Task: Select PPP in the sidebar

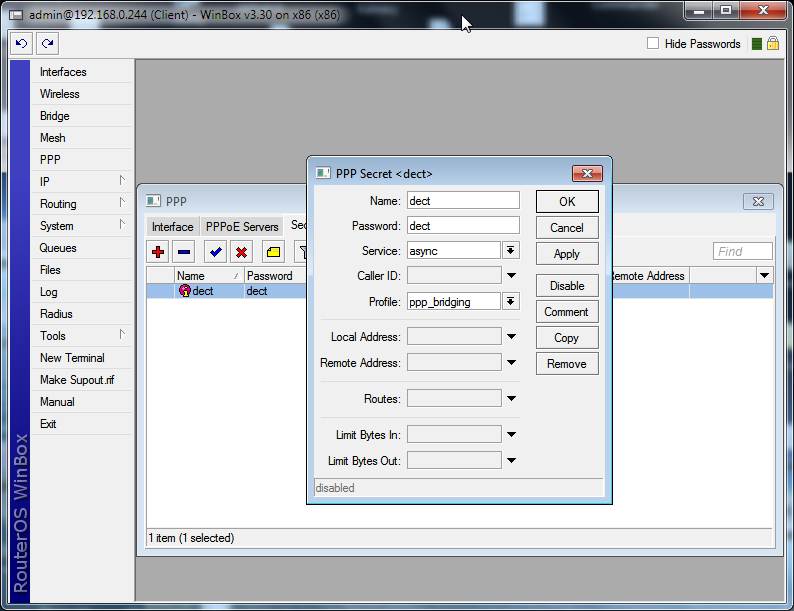Action: [50, 159]
